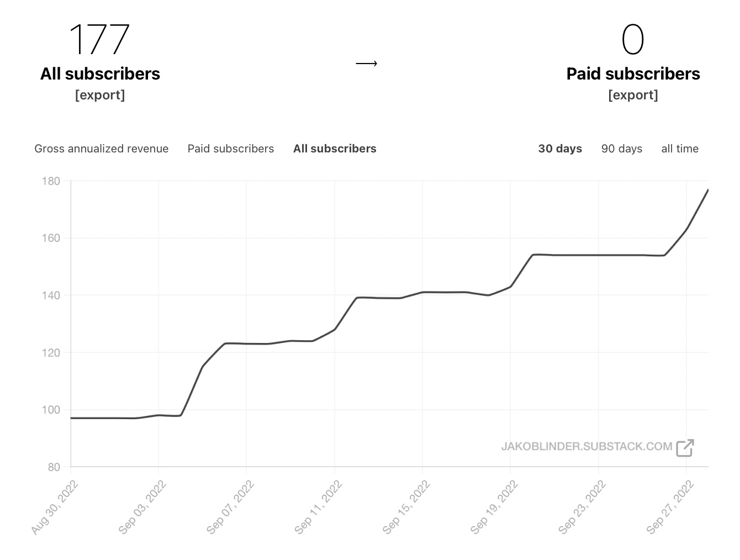The height and width of the screenshot is (560, 740).
Task: Click the final data point on the subscriber line
Action: (x=707, y=190)
